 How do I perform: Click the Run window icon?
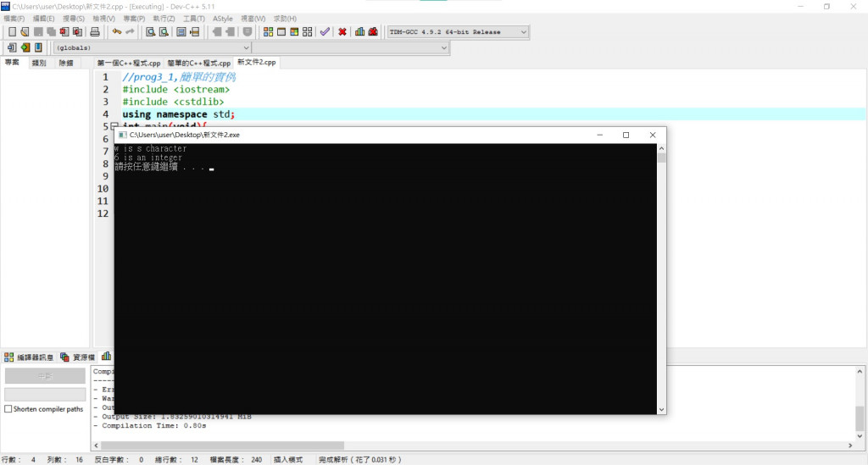click(x=281, y=32)
